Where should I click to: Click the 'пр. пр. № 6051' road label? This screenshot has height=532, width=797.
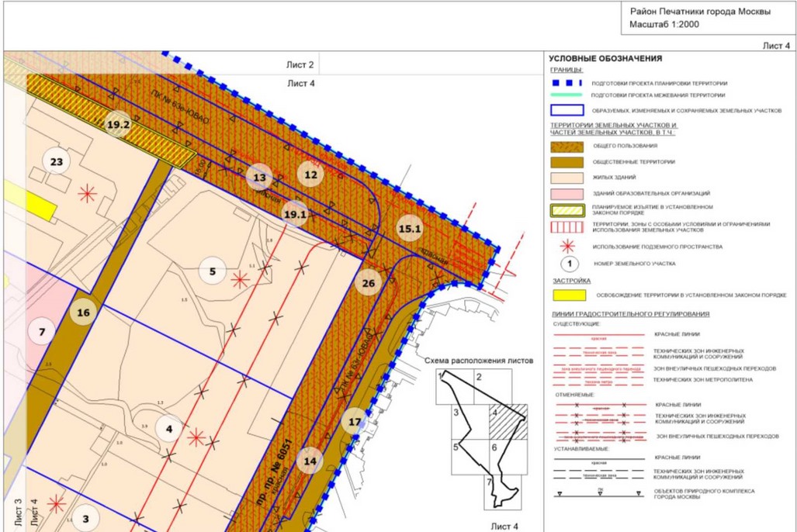click(x=275, y=472)
